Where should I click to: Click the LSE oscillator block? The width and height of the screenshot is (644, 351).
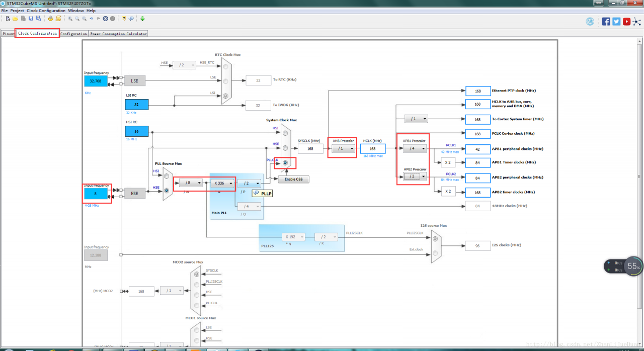(x=135, y=80)
